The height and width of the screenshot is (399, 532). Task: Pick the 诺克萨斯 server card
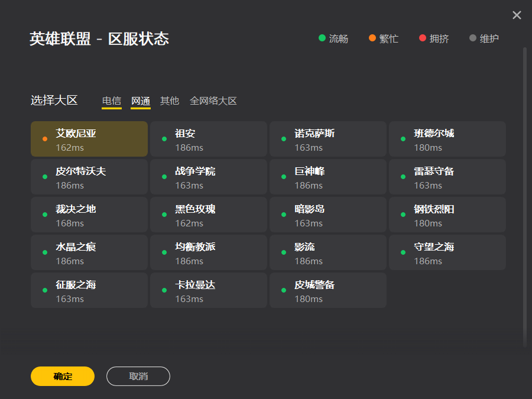coord(328,139)
